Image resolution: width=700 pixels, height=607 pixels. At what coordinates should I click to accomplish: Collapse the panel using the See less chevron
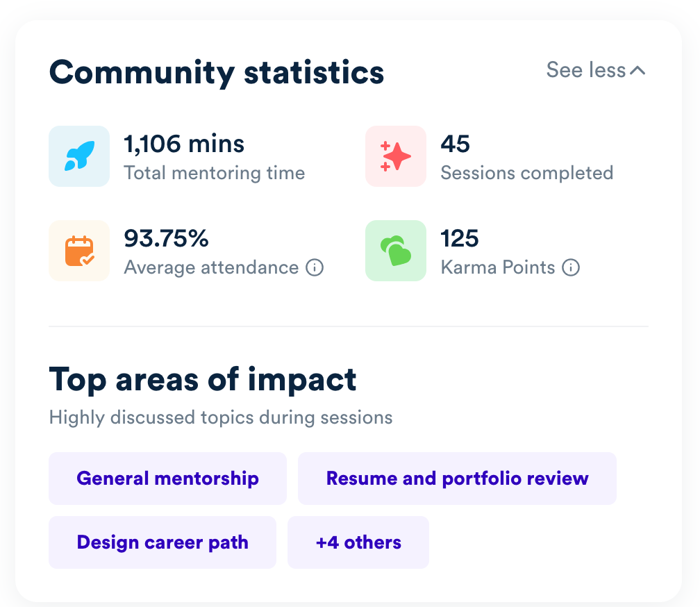tap(638, 71)
